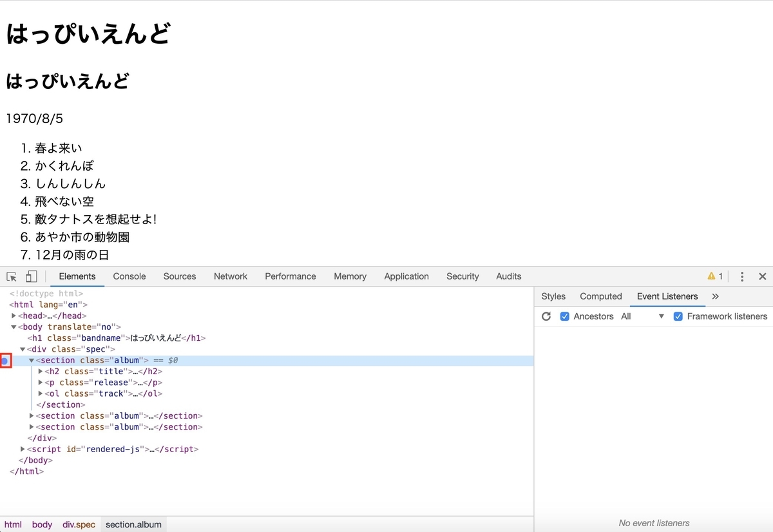Select html in the breadcrumb bar
Image resolution: width=773 pixels, height=532 pixels.
(13, 524)
